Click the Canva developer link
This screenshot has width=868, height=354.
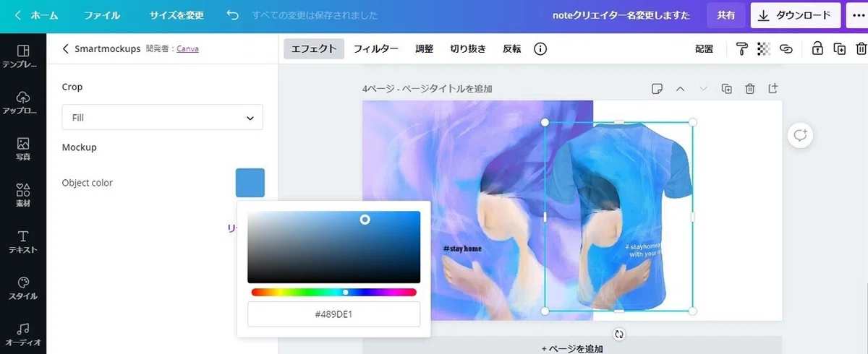(x=187, y=49)
